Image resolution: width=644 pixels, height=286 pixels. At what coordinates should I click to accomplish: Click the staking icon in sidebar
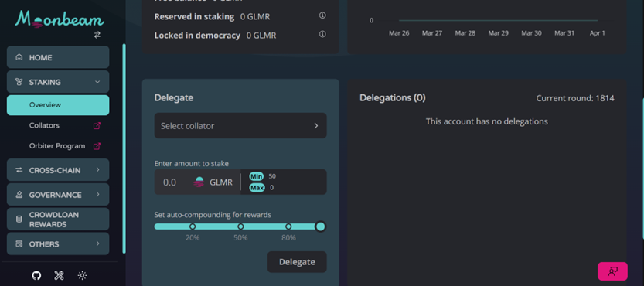pos(19,82)
